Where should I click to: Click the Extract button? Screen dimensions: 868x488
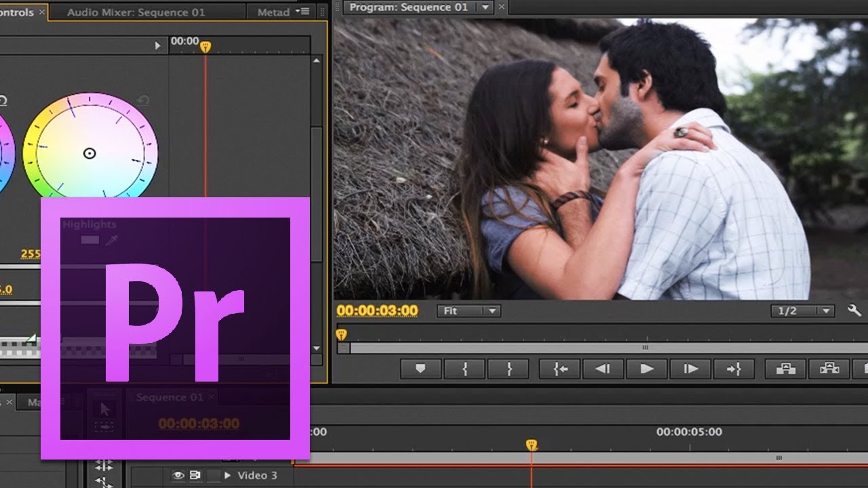tap(829, 369)
